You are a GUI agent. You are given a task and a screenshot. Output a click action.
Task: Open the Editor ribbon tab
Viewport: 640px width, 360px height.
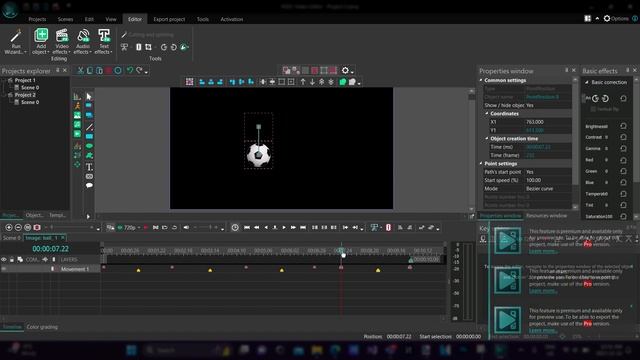point(135,19)
